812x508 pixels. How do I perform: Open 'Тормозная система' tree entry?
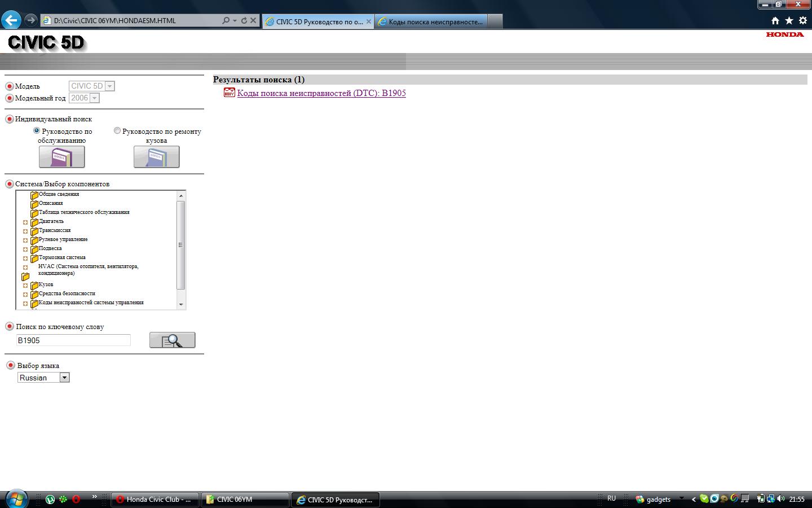(62, 257)
